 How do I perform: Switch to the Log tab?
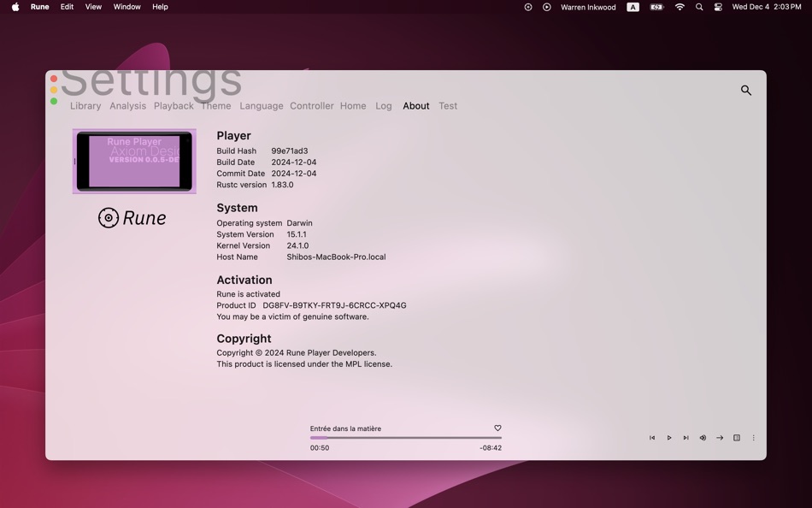(x=383, y=105)
